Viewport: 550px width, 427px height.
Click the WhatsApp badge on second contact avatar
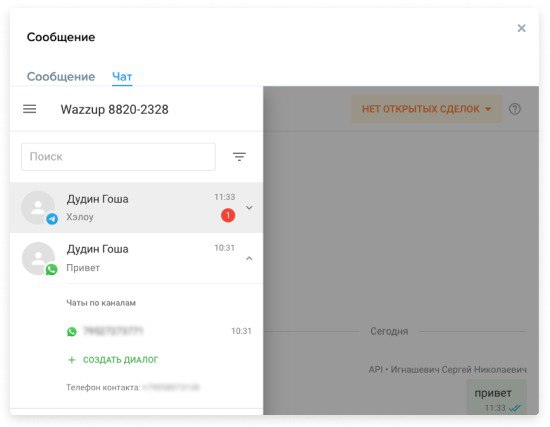click(51, 269)
